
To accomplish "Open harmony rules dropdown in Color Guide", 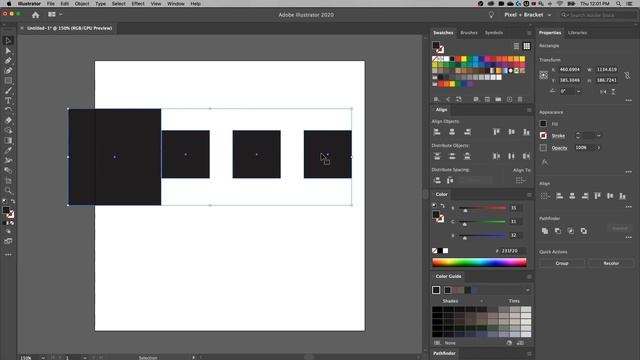I will [528, 290].
